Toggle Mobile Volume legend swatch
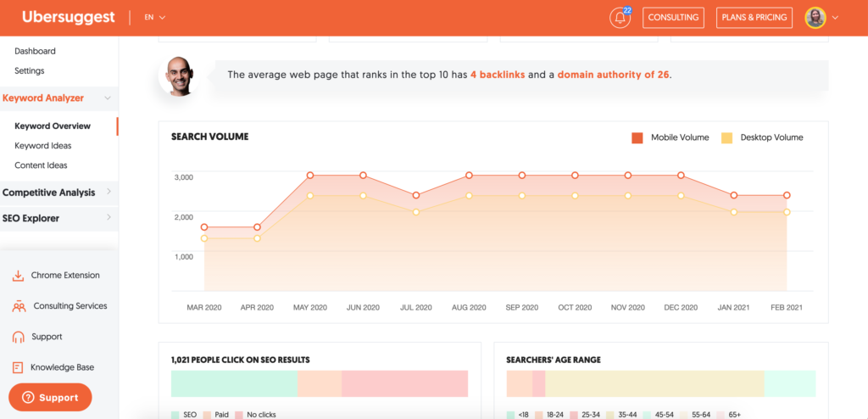 coord(637,138)
